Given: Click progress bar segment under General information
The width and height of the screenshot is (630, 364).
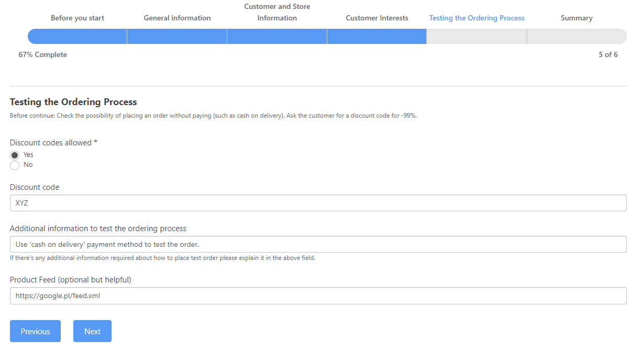Looking at the screenshot, I should 177,36.
